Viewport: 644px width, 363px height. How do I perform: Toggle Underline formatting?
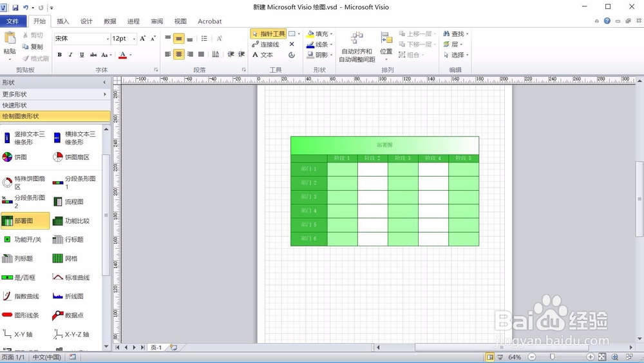pyautogui.click(x=82, y=55)
